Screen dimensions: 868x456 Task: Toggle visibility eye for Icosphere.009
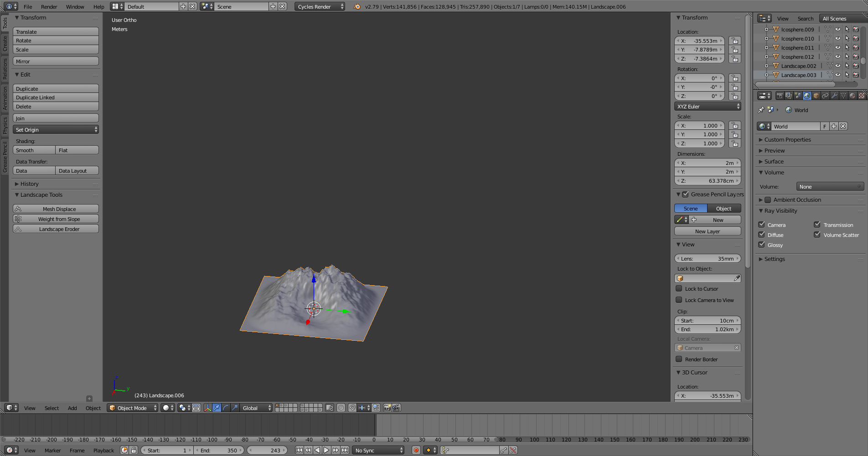pos(838,29)
